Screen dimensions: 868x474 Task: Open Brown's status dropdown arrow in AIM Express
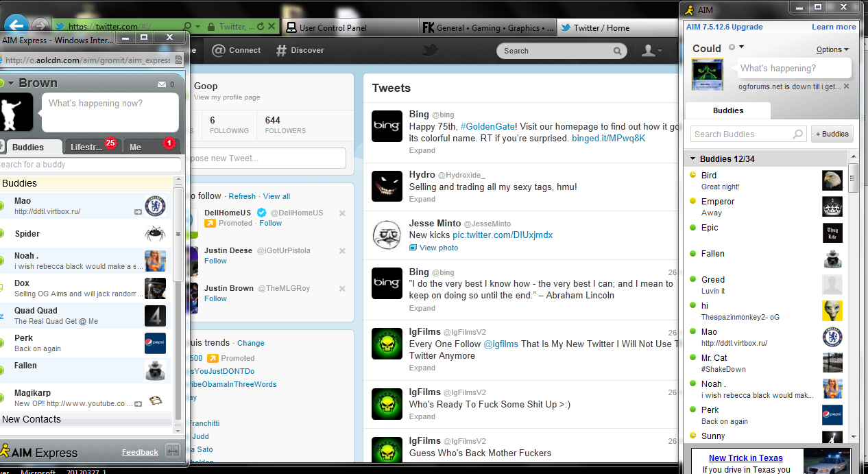point(11,83)
